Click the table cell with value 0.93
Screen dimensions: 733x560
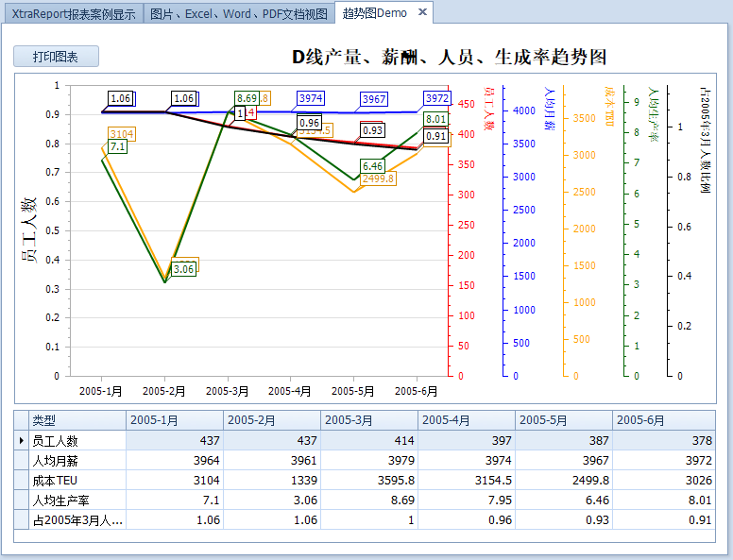click(564, 519)
